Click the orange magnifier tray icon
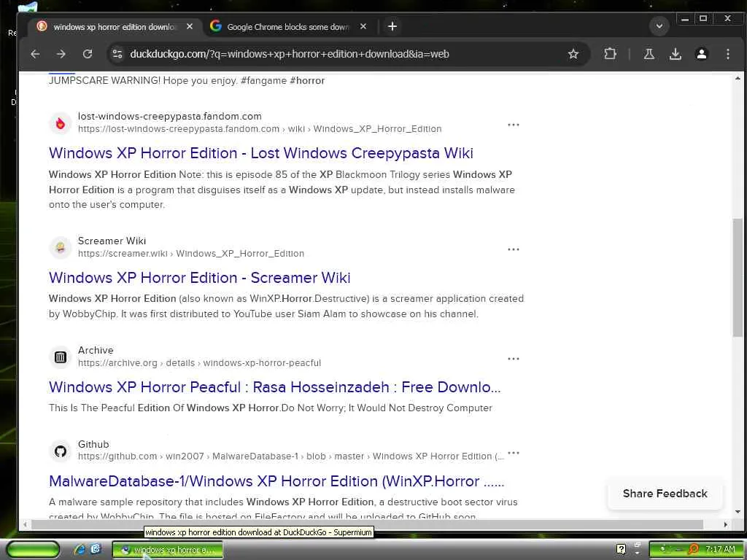 pos(694,550)
